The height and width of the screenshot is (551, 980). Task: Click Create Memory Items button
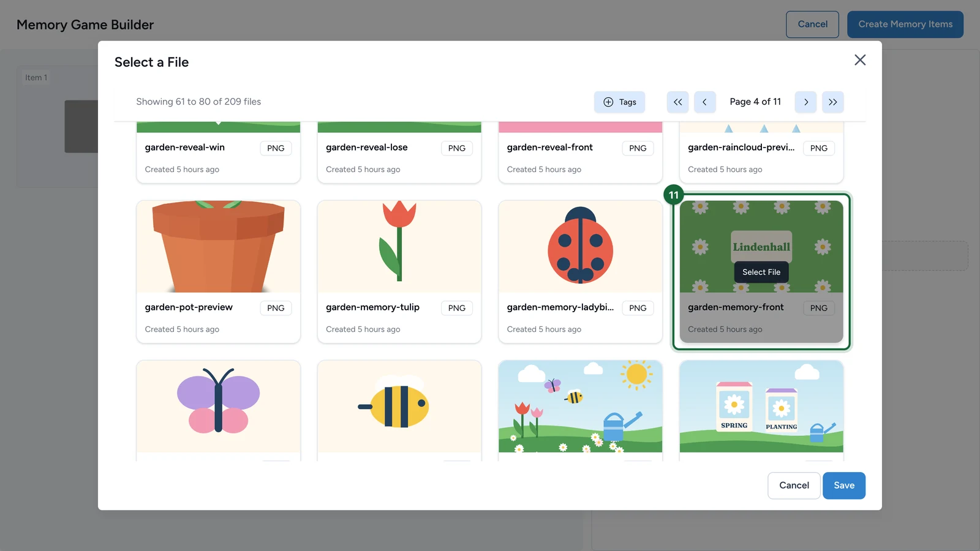(x=905, y=24)
